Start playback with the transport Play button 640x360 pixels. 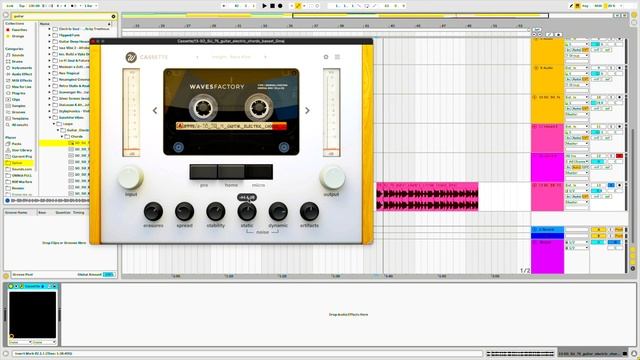tap(264, 6)
